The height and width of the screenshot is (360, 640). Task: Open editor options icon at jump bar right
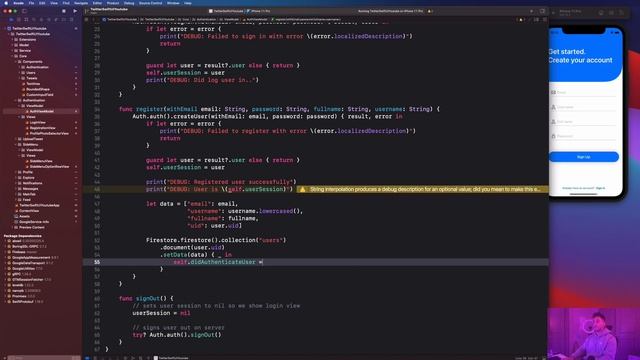(536, 19)
